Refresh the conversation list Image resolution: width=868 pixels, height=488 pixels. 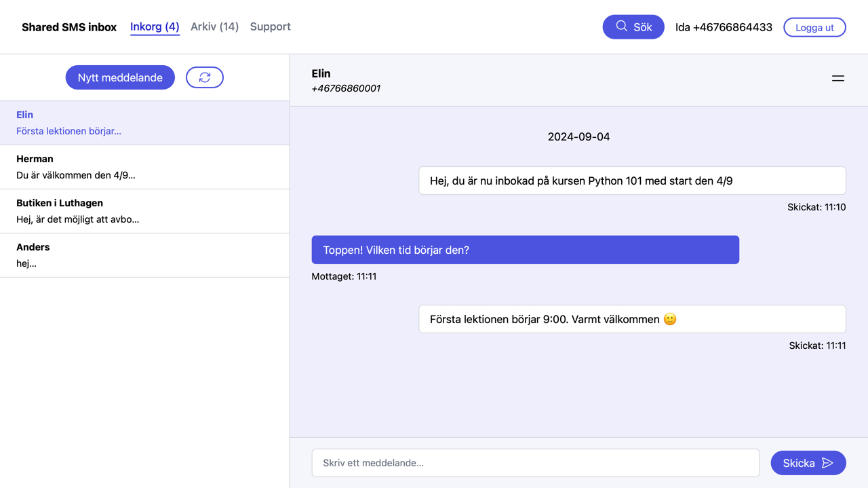point(205,77)
